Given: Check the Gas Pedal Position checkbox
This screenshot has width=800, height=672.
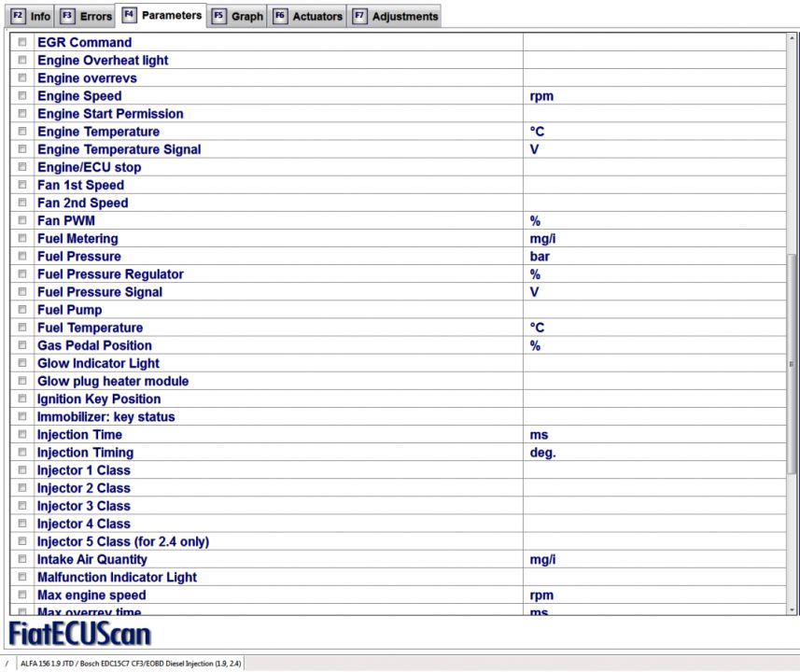Looking at the screenshot, I should tap(22, 345).
